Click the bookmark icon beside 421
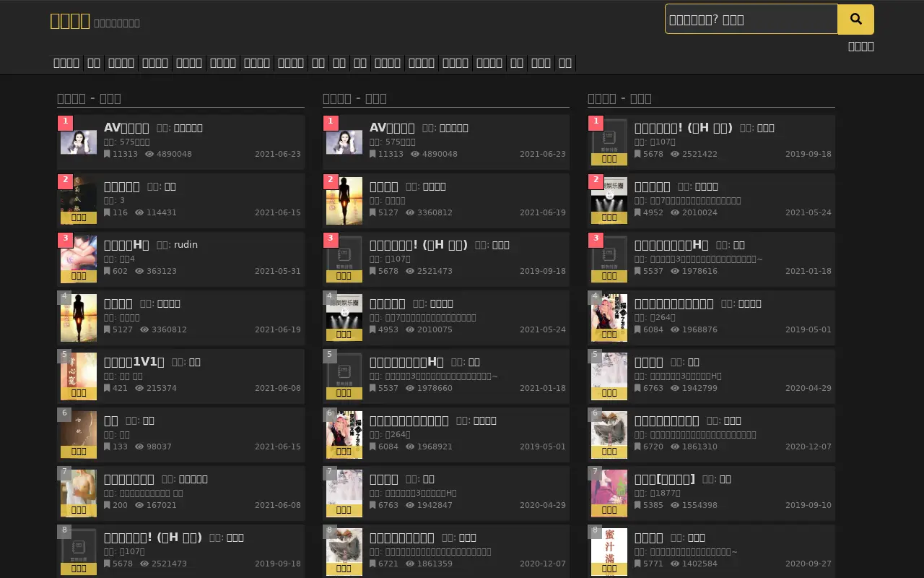Image resolution: width=924 pixels, height=578 pixels. [107, 389]
